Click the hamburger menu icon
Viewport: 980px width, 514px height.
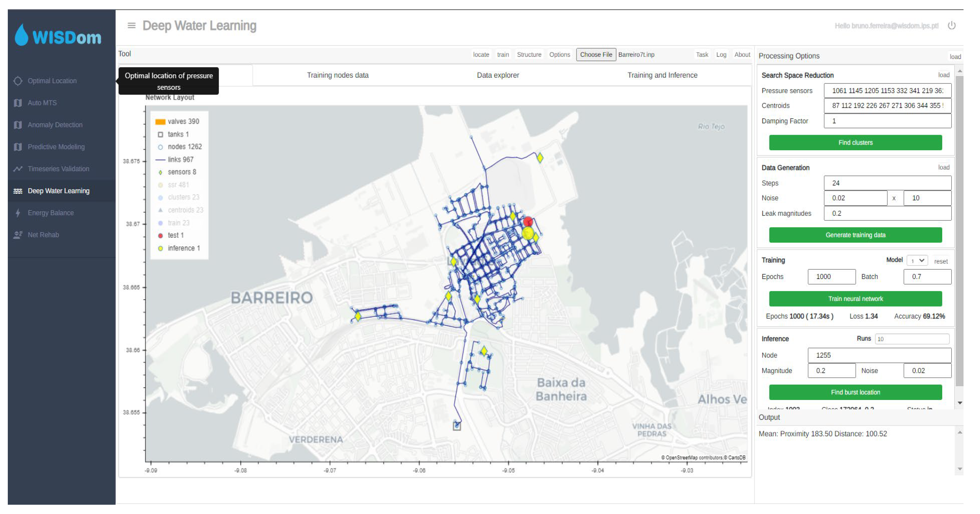(131, 25)
